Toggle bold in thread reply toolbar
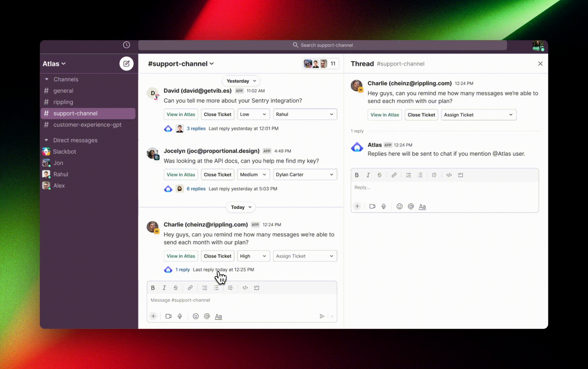This screenshot has height=369, width=588. [357, 175]
